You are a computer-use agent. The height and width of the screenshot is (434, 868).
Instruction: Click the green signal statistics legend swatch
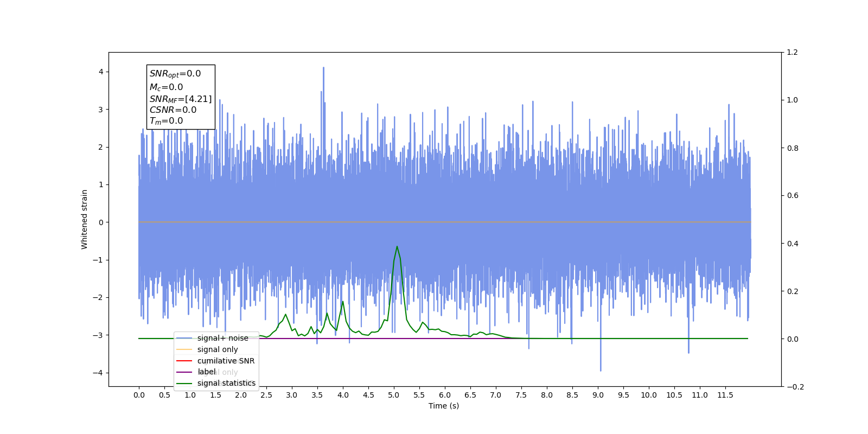point(184,383)
